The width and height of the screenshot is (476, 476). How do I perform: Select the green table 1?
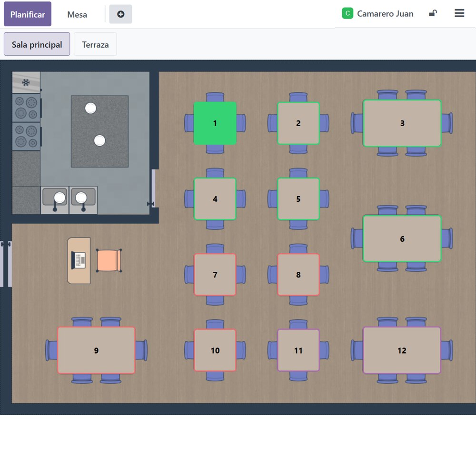[x=215, y=123]
